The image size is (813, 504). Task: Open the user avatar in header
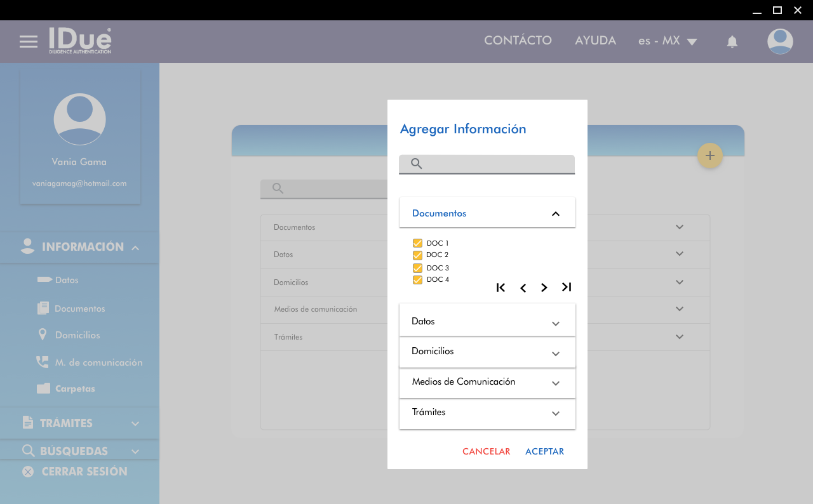[779, 41]
